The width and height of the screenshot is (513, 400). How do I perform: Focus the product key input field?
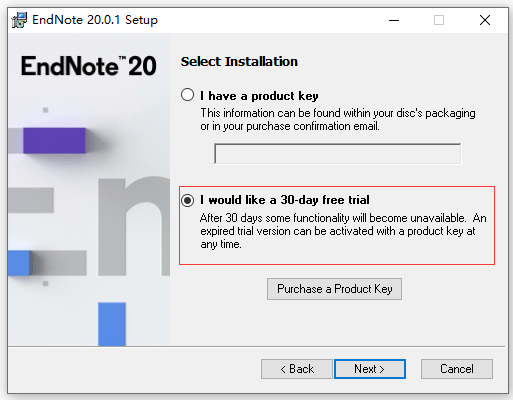(338, 154)
